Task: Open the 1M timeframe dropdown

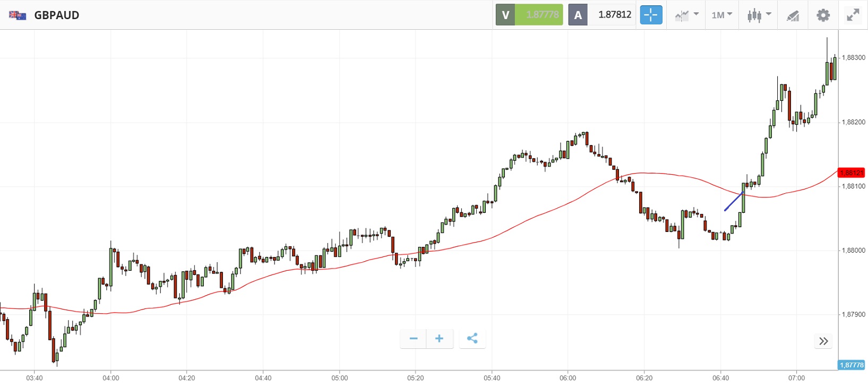Action: pyautogui.click(x=721, y=15)
